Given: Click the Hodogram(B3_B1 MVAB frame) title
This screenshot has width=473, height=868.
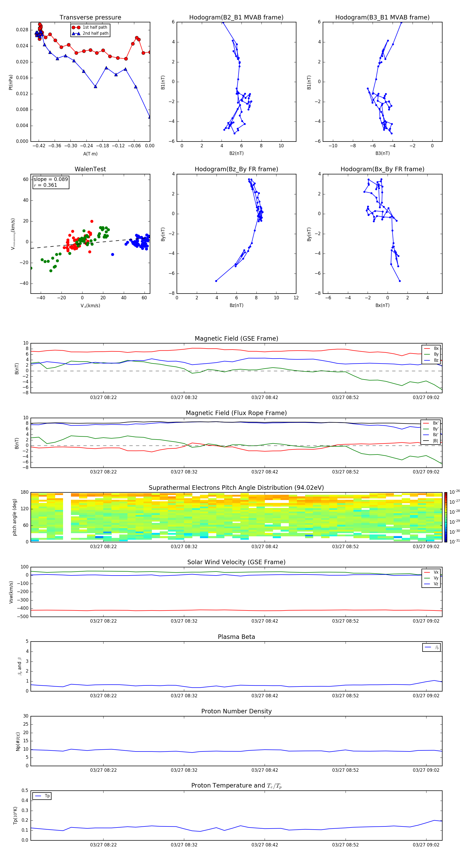Looking at the screenshot, I should pos(382,17).
